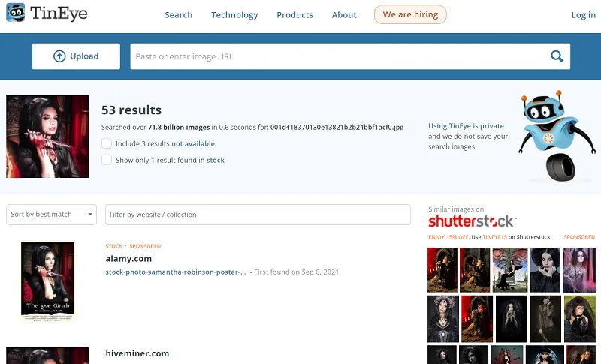Image resolution: width=601 pixels, height=364 pixels.
Task: Click the Paste or enter image URL field
Action: (340, 56)
